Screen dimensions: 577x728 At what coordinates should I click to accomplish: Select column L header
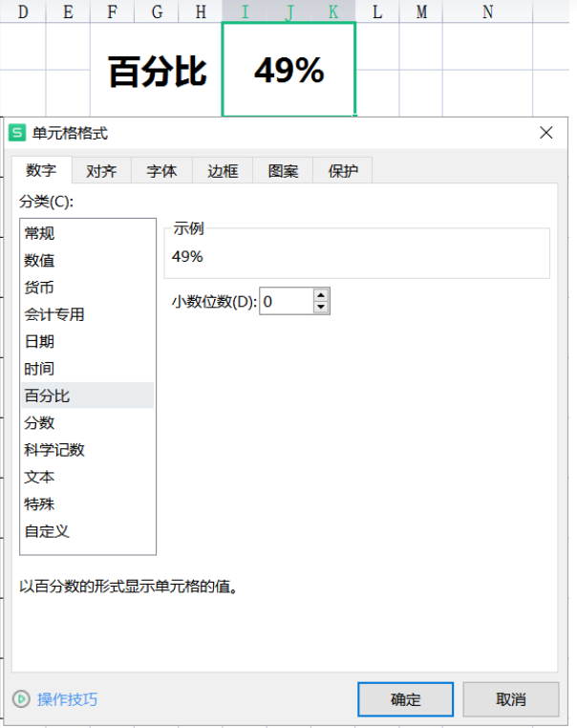coord(377,11)
